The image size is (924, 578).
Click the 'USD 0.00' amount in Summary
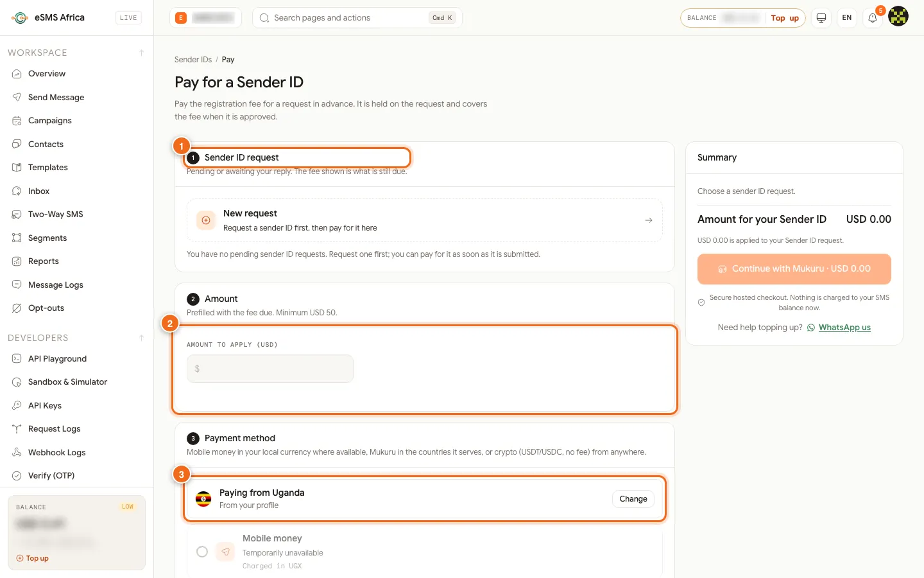869,219
